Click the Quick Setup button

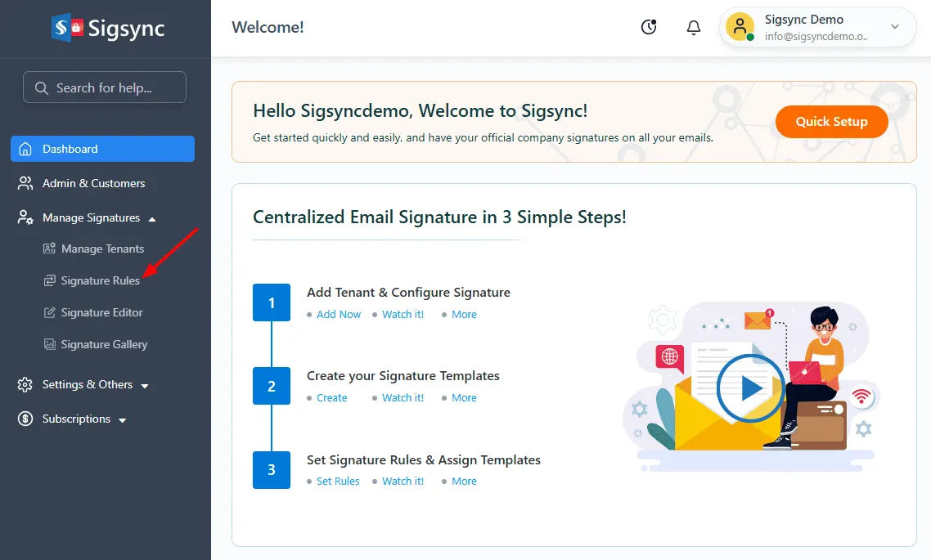(831, 122)
